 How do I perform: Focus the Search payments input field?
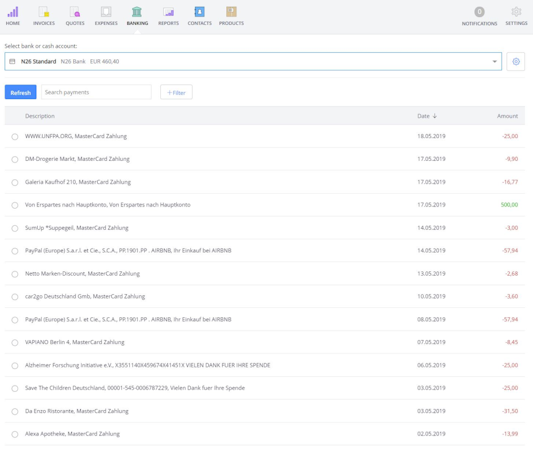[x=96, y=92]
